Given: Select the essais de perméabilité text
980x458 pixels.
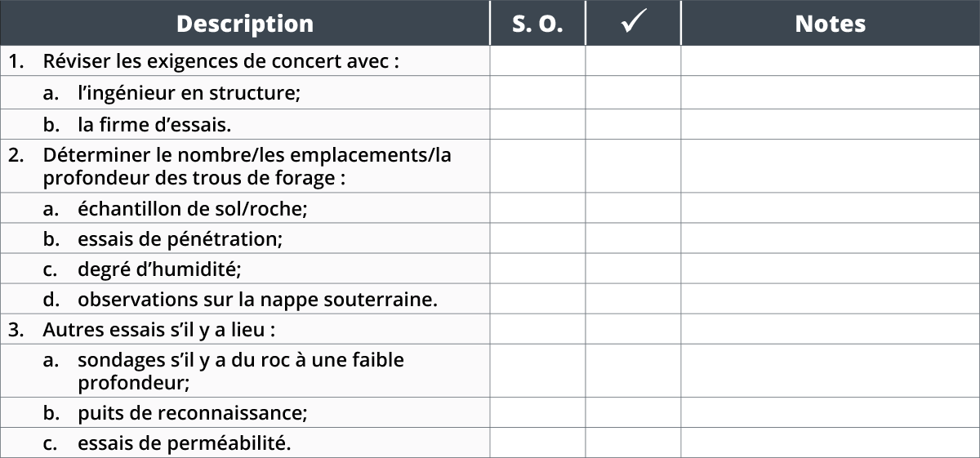Looking at the screenshot, I should pos(185,443).
